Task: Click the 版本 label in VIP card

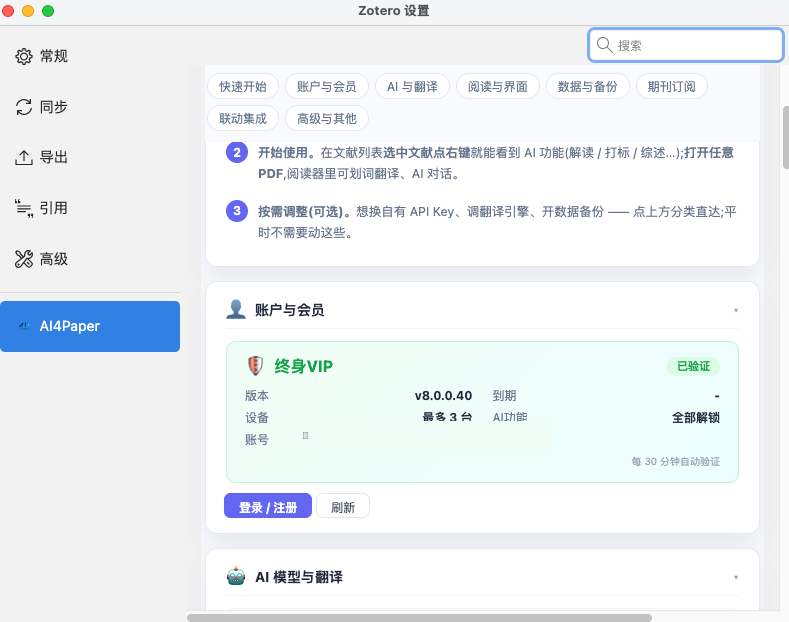Action: coord(257,396)
